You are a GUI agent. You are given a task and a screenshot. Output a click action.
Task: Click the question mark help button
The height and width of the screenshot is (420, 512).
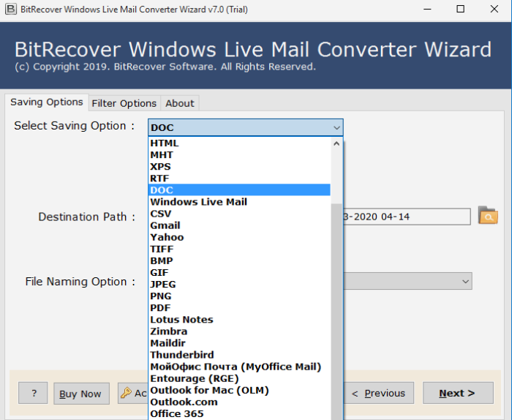point(34,393)
